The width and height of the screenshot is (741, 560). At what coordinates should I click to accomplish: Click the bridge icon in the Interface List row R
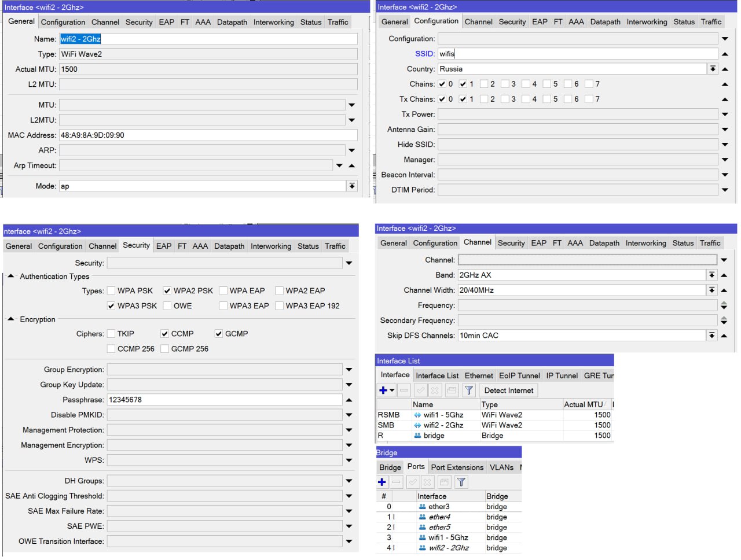[x=417, y=436]
